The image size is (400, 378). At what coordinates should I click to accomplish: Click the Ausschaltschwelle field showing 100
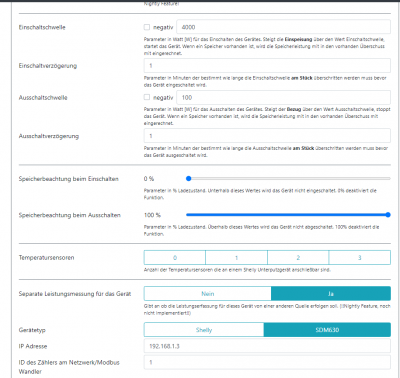(x=283, y=97)
